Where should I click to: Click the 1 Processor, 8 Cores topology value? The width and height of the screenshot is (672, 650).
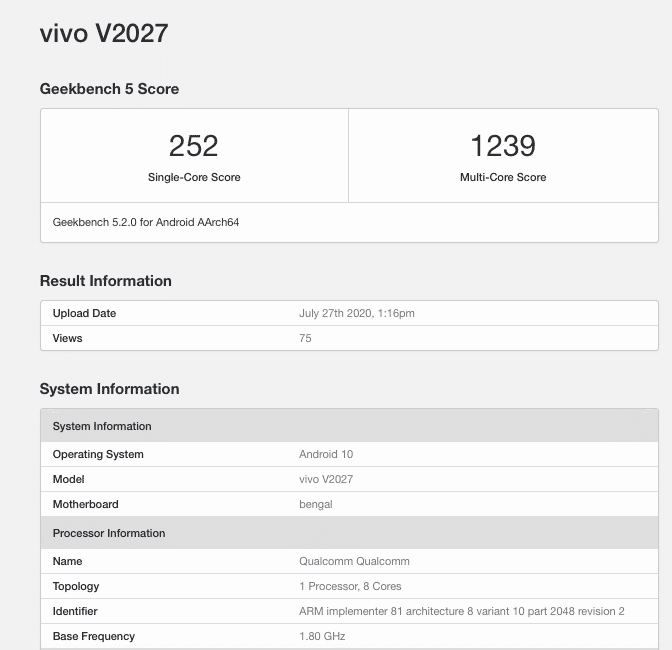[350, 586]
